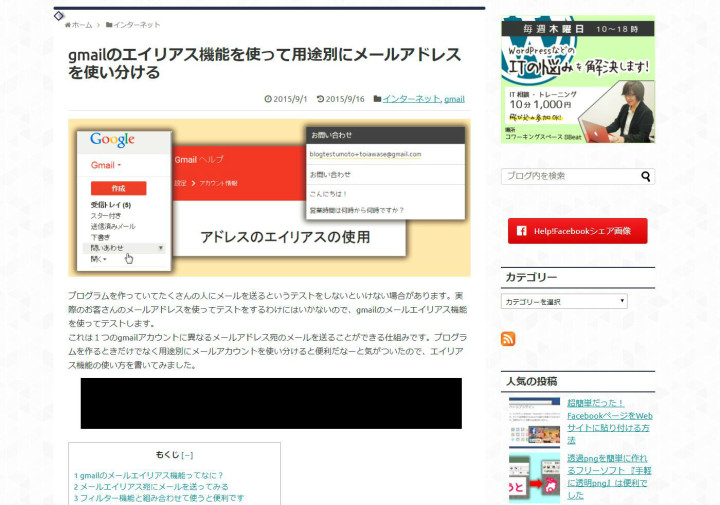Jump to 1 gmailのメールエイリアス機能ってなに？

148,475
